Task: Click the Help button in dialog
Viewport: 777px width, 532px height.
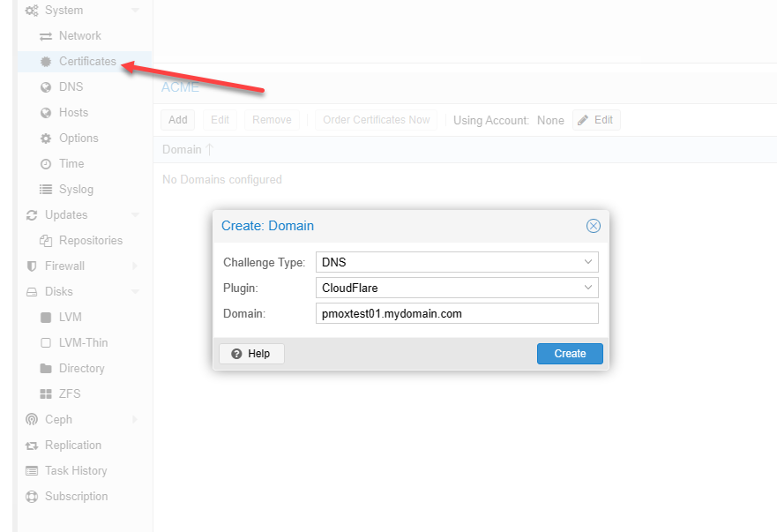Action: (x=251, y=354)
